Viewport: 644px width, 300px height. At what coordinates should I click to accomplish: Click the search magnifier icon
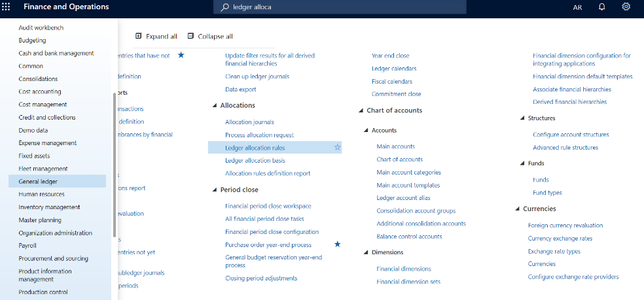226,7
